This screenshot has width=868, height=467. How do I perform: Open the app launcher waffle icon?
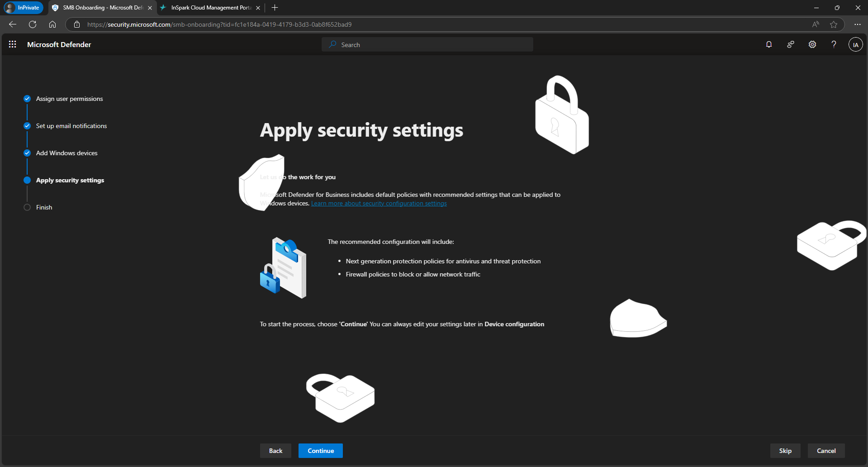pos(13,44)
